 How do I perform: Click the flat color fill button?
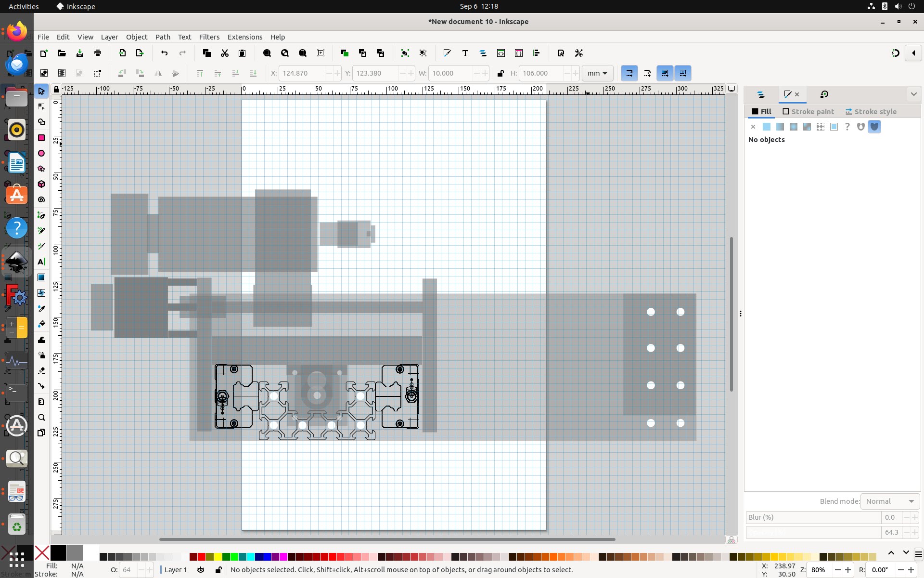tap(767, 127)
